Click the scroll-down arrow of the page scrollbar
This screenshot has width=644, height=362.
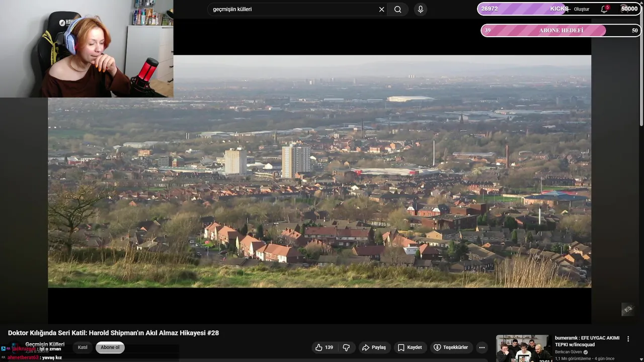[x=641, y=359]
